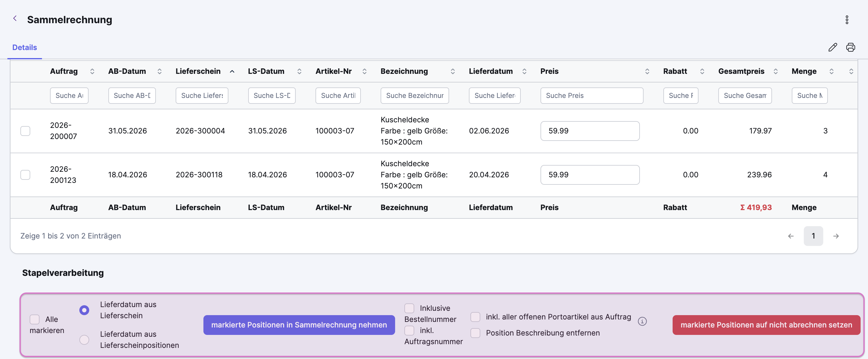Click the printer icon

[850, 47]
